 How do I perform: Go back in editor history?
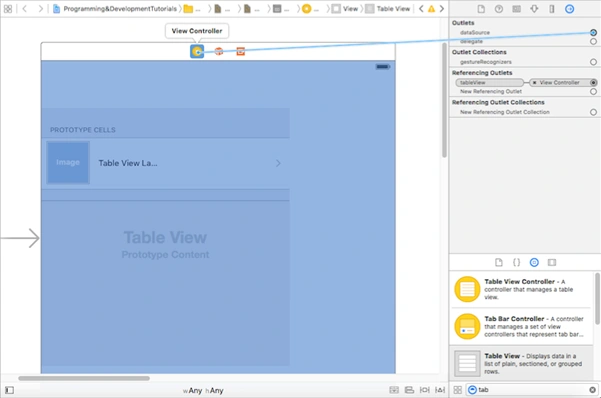pyautogui.click(x=25, y=8)
